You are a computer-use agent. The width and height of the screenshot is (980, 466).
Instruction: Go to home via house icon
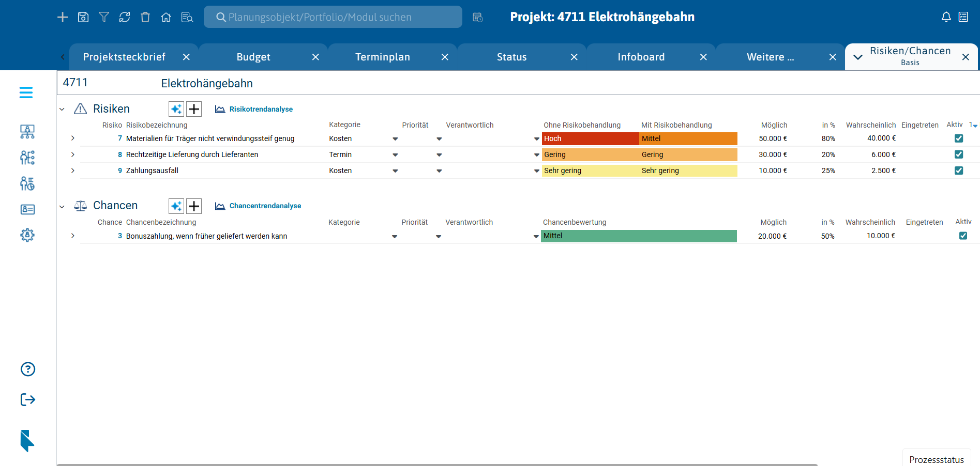coord(166,17)
